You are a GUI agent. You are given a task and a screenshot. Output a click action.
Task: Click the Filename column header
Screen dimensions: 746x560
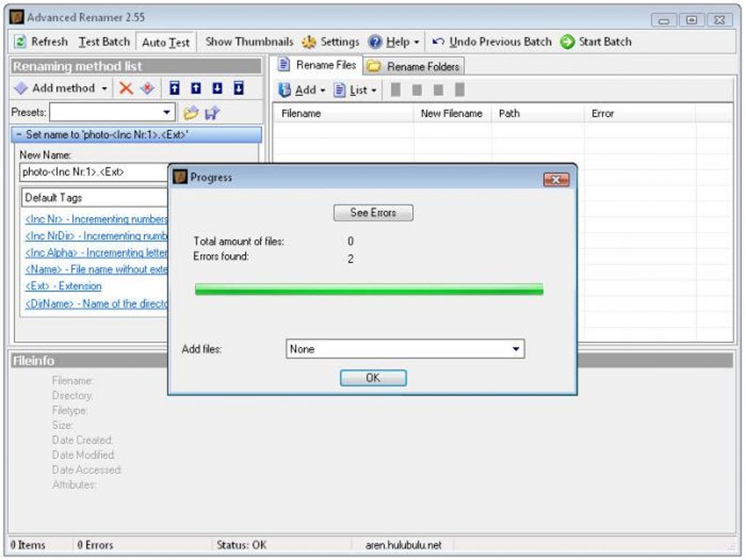(x=344, y=113)
